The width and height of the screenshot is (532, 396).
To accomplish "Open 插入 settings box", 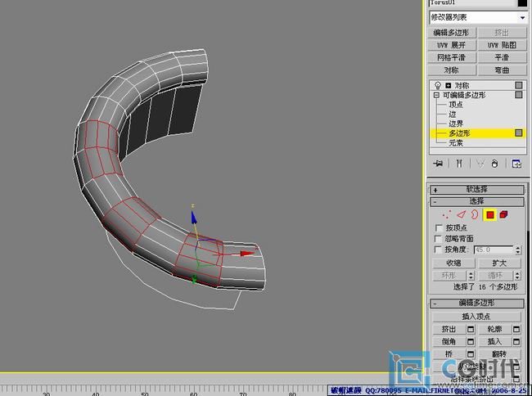I will point(516,342).
